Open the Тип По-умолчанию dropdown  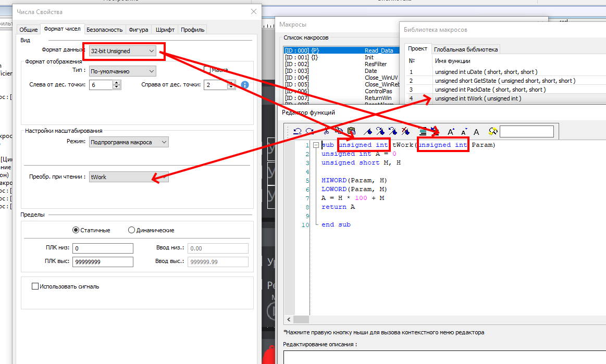pos(122,71)
